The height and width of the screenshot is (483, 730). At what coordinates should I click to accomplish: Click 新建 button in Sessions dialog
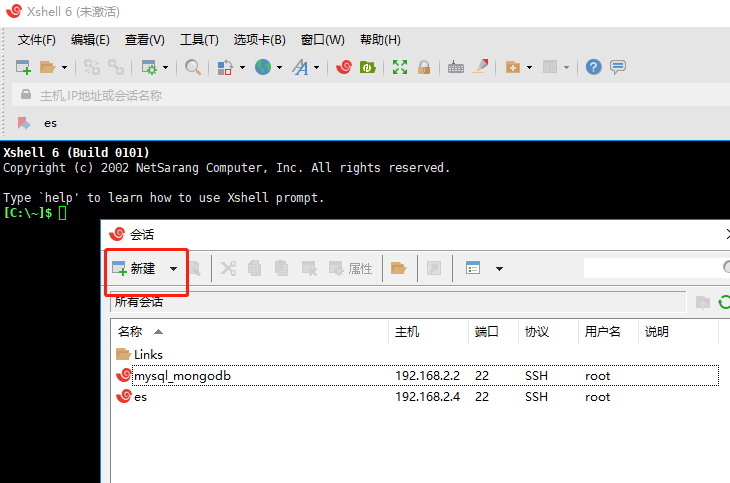point(134,268)
